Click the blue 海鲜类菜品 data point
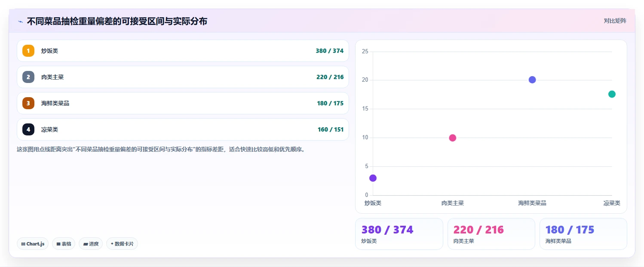Image resolution: width=644 pixels, height=267 pixels. (x=532, y=80)
